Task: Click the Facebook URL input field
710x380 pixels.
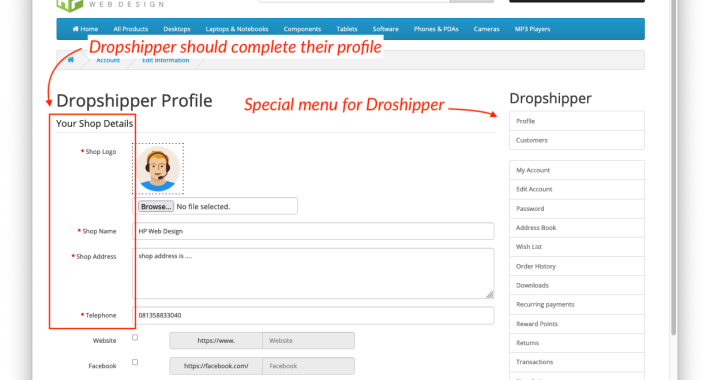Action: click(x=308, y=366)
